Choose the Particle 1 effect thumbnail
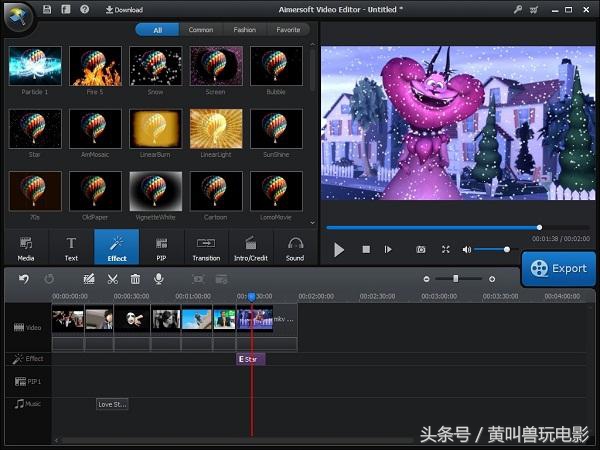The height and width of the screenshot is (450, 600). click(x=35, y=66)
